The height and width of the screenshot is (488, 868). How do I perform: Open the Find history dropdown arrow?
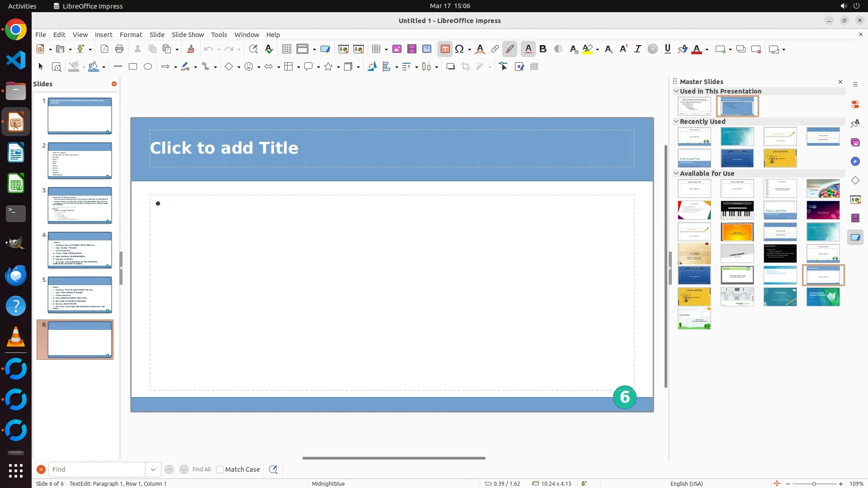tap(153, 469)
